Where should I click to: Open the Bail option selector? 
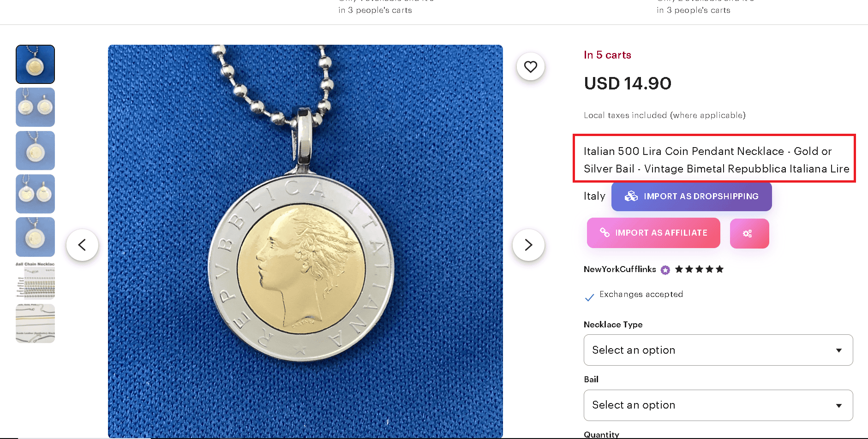pos(718,405)
